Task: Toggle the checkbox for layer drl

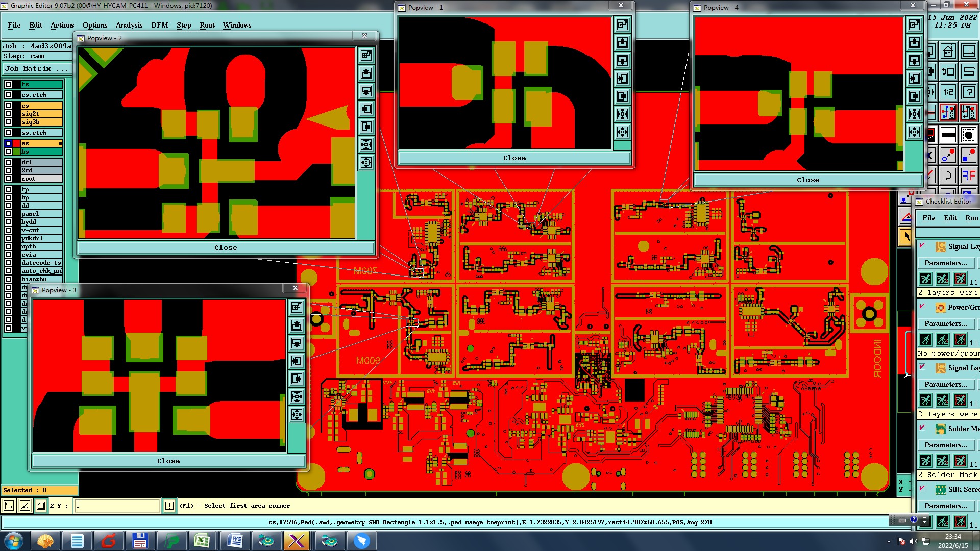Action: point(8,162)
